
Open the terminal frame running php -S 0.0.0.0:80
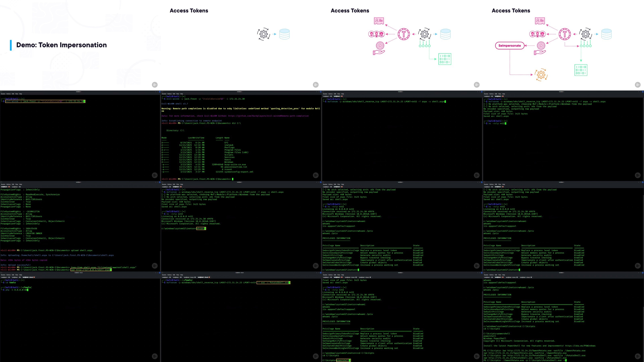pos(80,317)
